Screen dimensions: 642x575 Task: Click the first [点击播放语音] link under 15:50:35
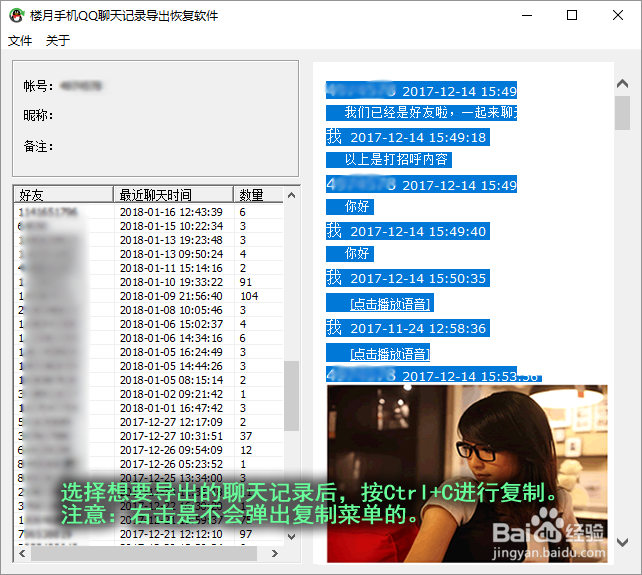[x=390, y=304]
